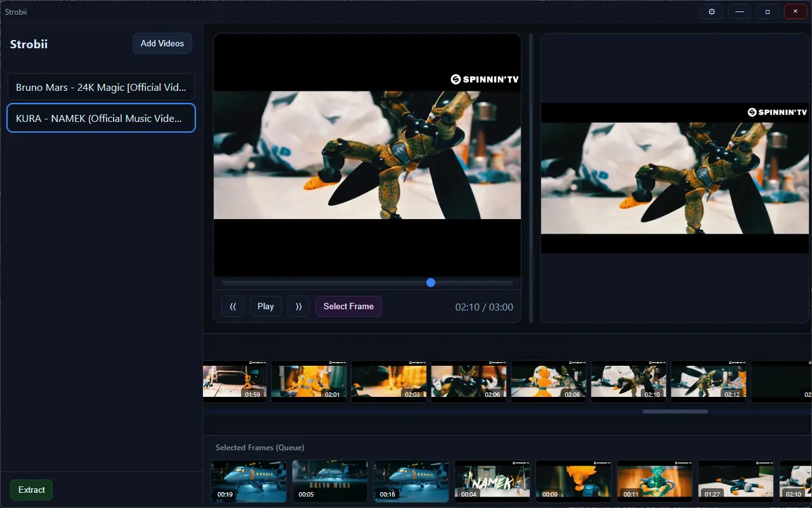Select the 01:27 queued frame
This screenshot has width=812, height=508.
[x=736, y=481]
